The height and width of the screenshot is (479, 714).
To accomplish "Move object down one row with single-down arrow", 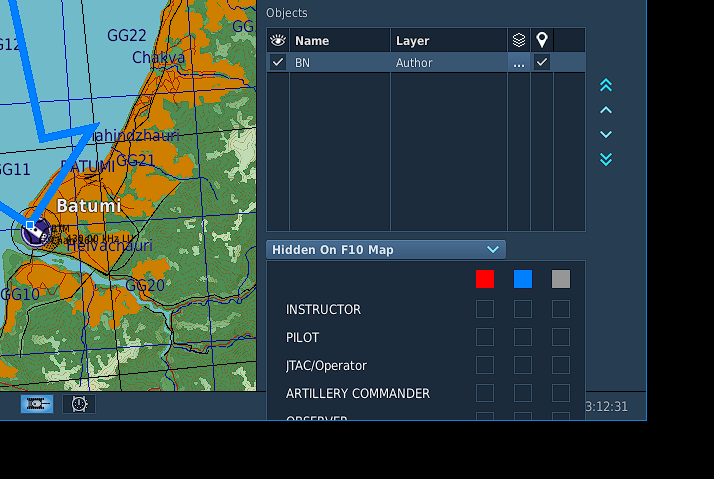I will pyautogui.click(x=606, y=134).
